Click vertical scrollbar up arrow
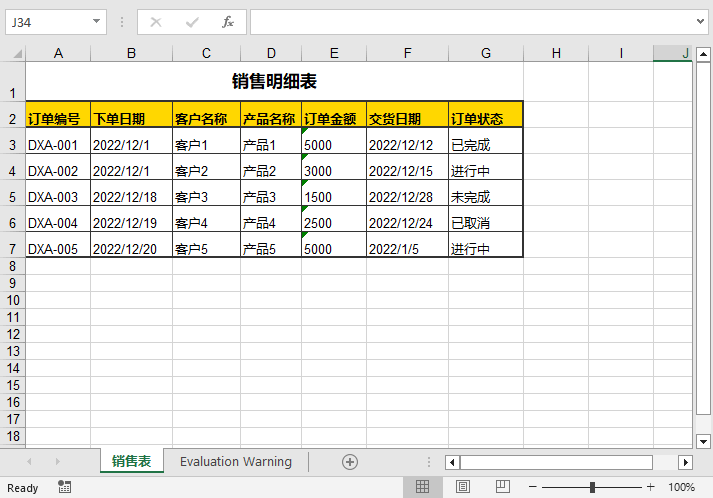Image resolution: width=713 pixels, height=498 pixels. click(x=703, y=54)
